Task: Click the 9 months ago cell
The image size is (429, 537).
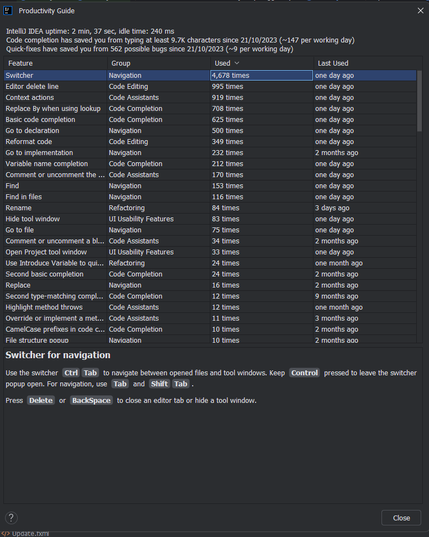Action: click(x=365, y=296)
